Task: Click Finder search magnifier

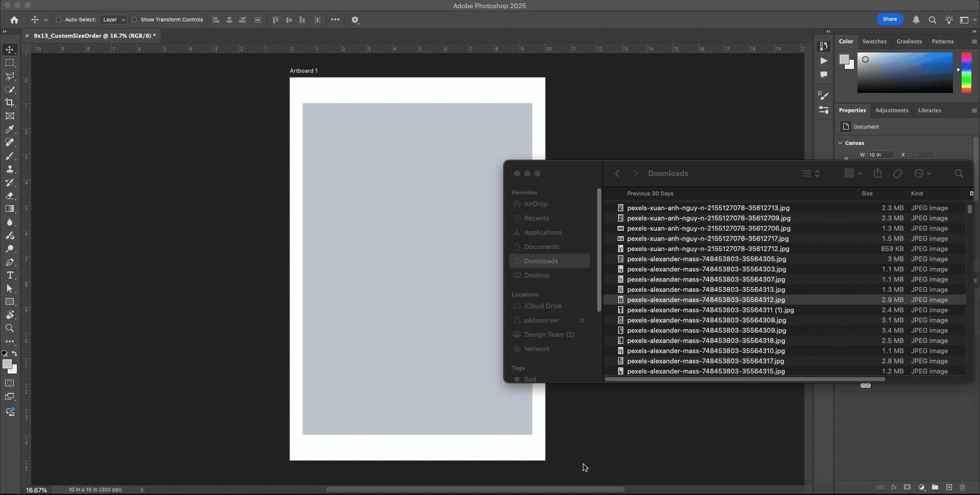Action: tap(959, 174)
